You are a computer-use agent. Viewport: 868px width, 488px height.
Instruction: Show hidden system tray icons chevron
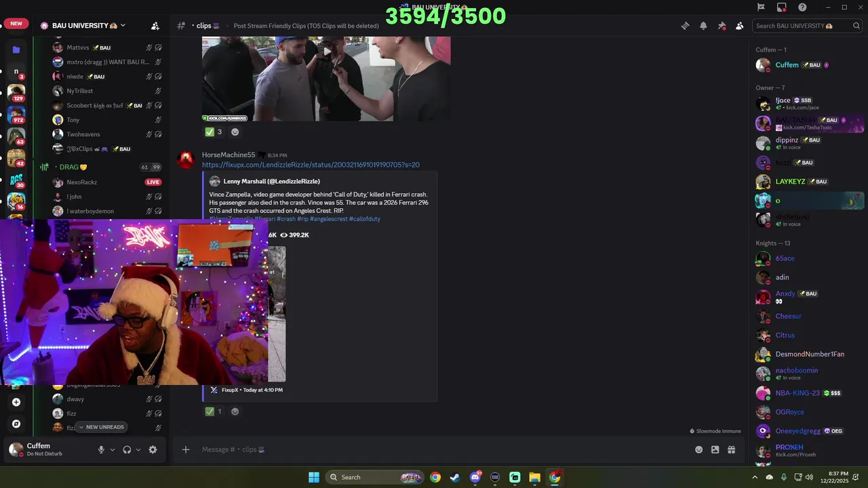tap(755, 477)
